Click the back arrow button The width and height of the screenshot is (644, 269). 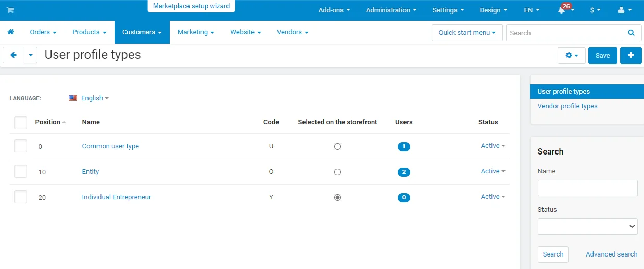pyautogui.click(x=14, y=55)
